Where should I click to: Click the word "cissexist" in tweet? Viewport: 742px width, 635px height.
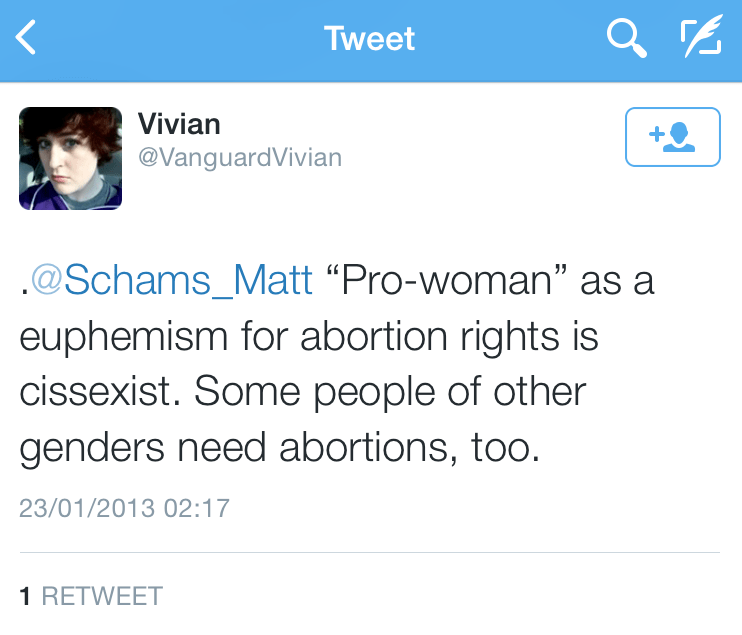pyautogui.click(x=96, y=393)
